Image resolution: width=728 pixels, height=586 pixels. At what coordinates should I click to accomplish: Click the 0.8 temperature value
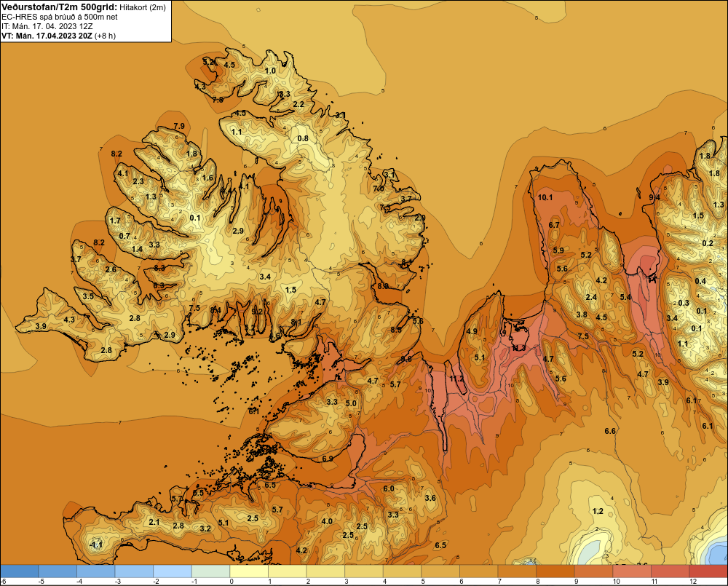pyautogui.click(x=303, y=138)
